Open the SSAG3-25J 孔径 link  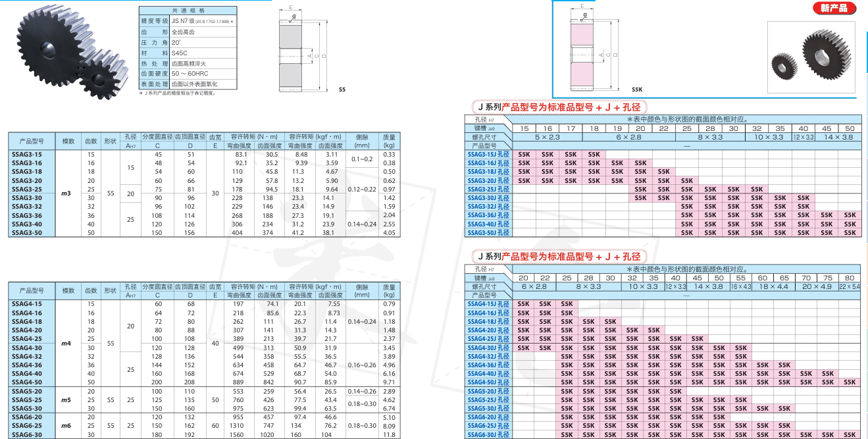(x=488, y=189)
